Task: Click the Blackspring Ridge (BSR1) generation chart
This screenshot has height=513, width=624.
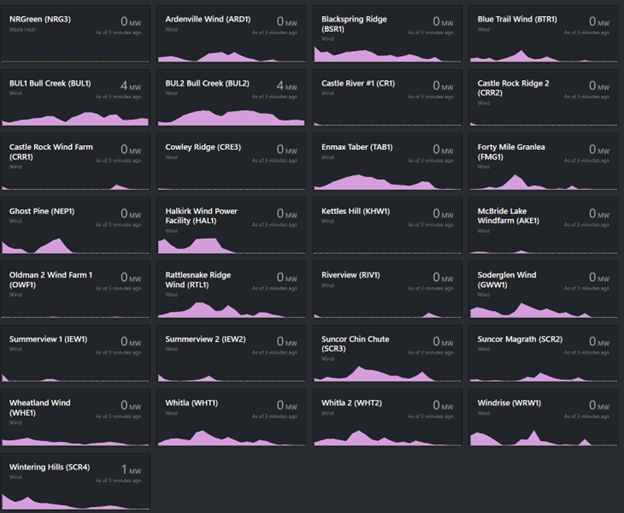Action: tap(386, 53)
